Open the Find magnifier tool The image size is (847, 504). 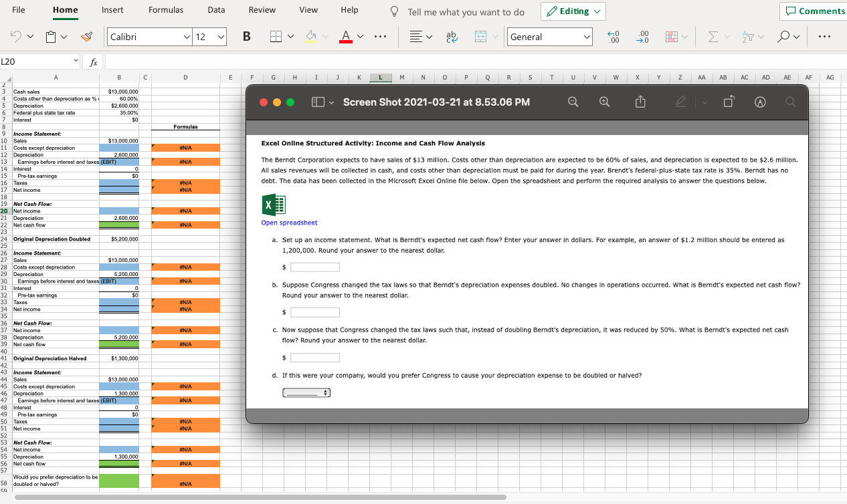pos(783,37)
